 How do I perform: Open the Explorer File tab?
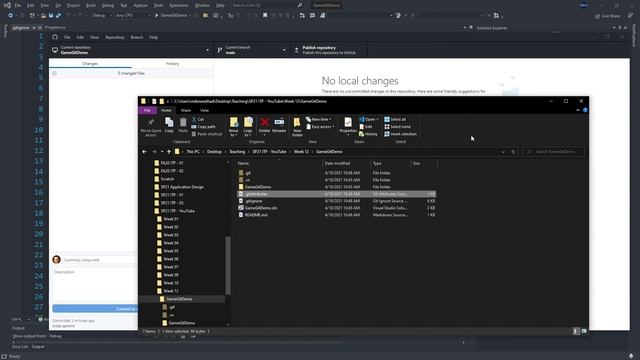(x=147, y=110)
